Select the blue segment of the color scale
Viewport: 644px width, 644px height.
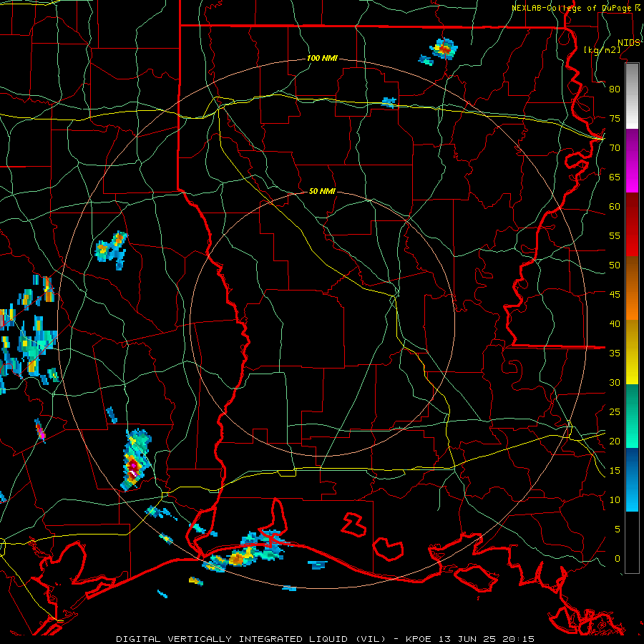tap(632, 479)
